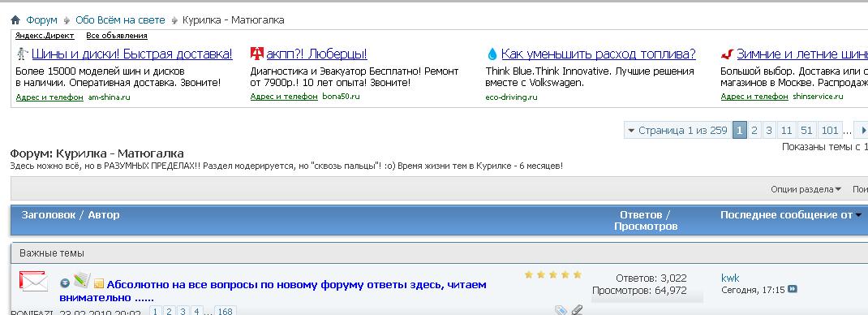Jump to thread page 168

pyautogui.click(x=225, y=311)
